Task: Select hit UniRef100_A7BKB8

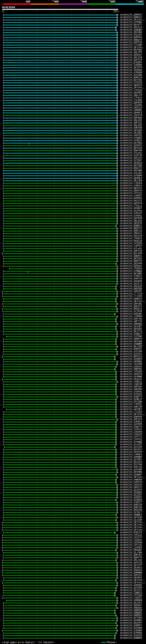Action: (131, 72)
